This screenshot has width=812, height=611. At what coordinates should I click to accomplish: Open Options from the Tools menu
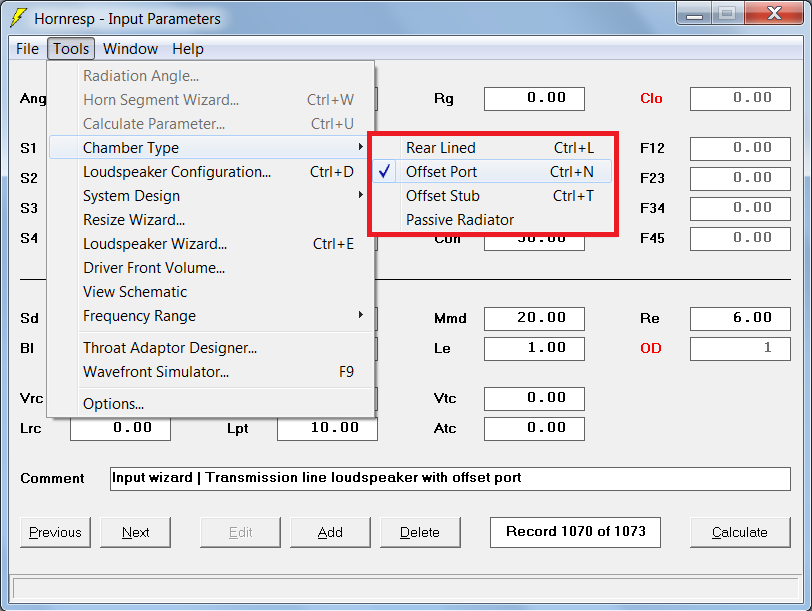coord(211,404)
